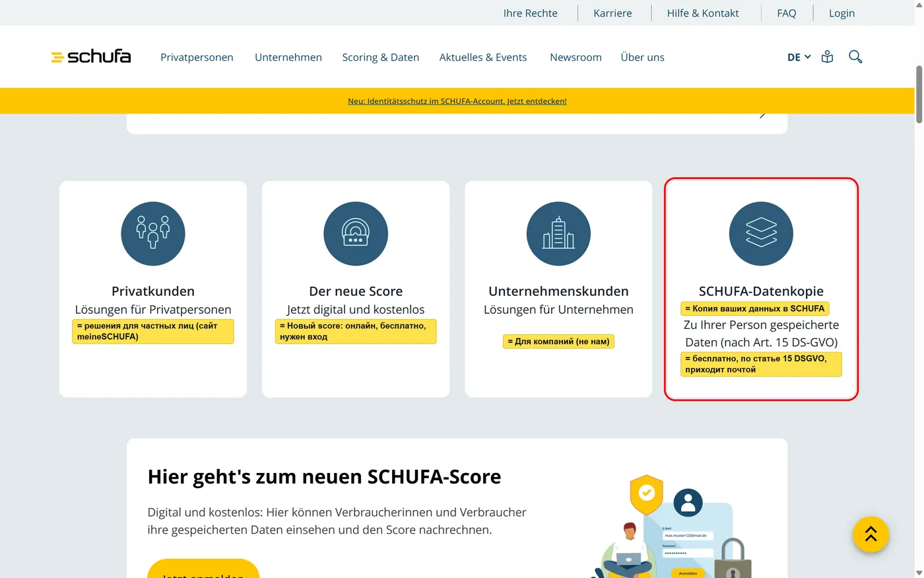Open the Privatpersonen menu
The width and height of the screenshot is (924, 578).
197,57
